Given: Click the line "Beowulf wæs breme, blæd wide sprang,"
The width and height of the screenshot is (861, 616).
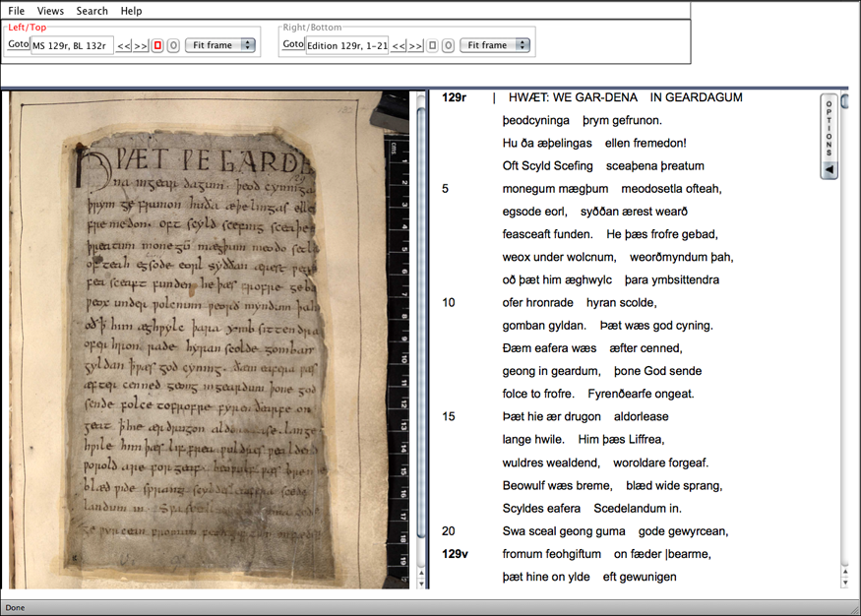Looking at the screenshot, I should [612, 486].
